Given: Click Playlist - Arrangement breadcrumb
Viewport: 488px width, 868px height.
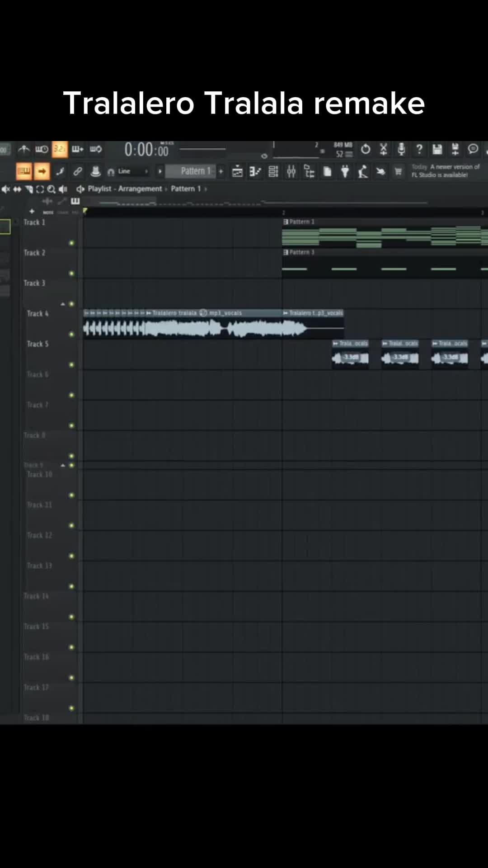Looking at the screenshot, I should pos(125,189).
